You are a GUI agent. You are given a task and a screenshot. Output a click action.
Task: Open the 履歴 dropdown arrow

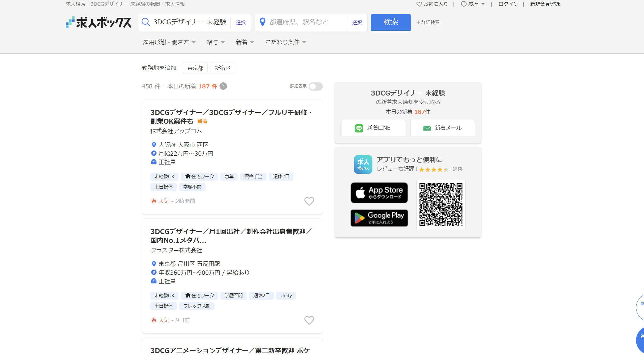pyautogui.click(x=483, y=4)
